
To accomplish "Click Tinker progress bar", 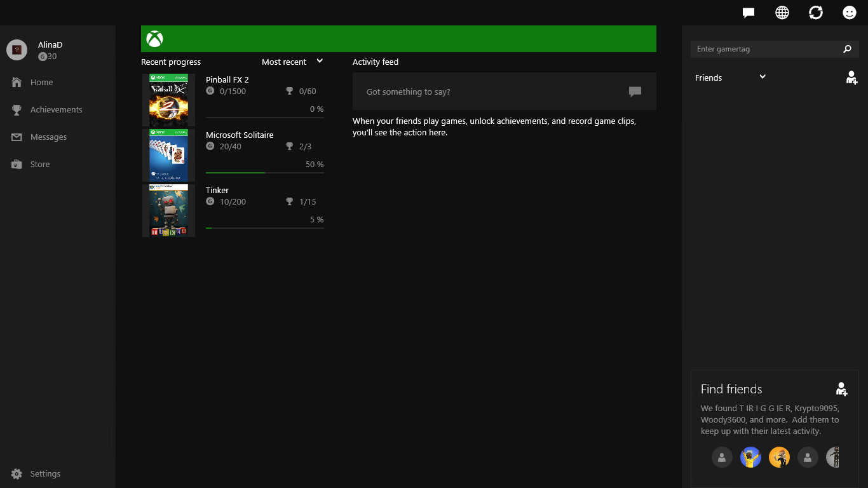I will [x=265, y=228].
